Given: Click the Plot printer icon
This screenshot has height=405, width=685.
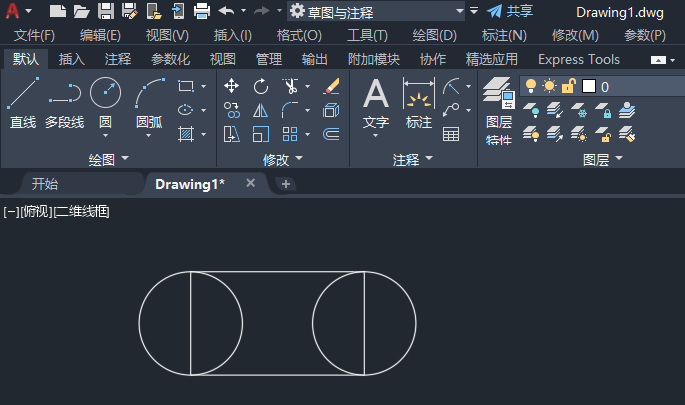Looking at the screenshot, I should coord(201,11).
